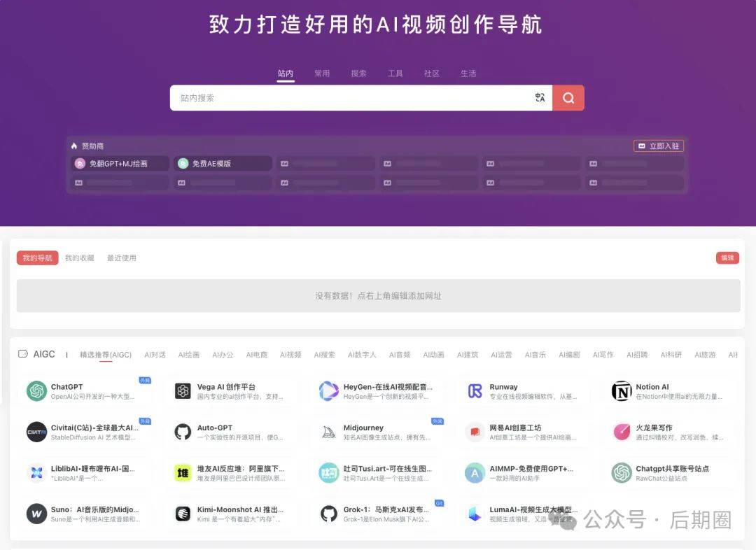The width and height of the screenshot is (756, 550).
Task: Select the AI数字人 category
Action: click(x=362, y=355)
